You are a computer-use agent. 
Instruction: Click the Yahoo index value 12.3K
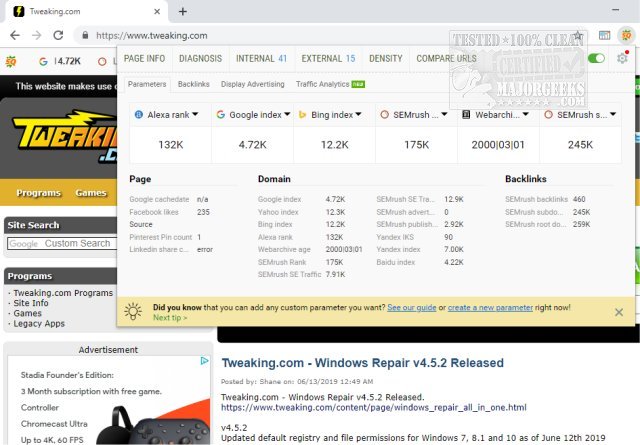pos(336,212)
